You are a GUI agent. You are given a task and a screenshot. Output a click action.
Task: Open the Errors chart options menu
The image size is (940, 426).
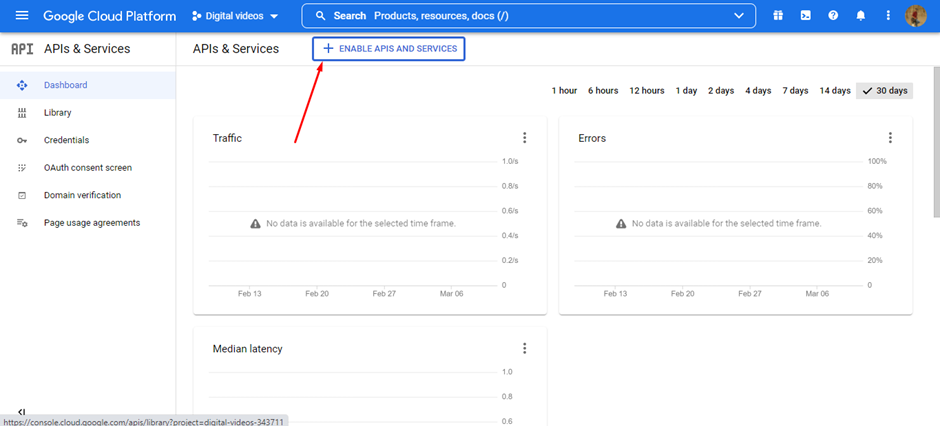pos(890,138)
